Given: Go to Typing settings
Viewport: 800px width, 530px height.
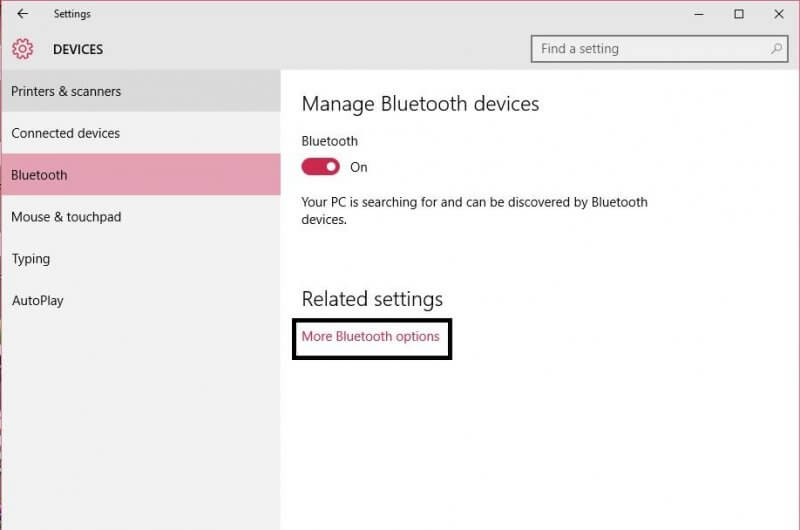Looking at the screenshot, I should pos(141,259).
